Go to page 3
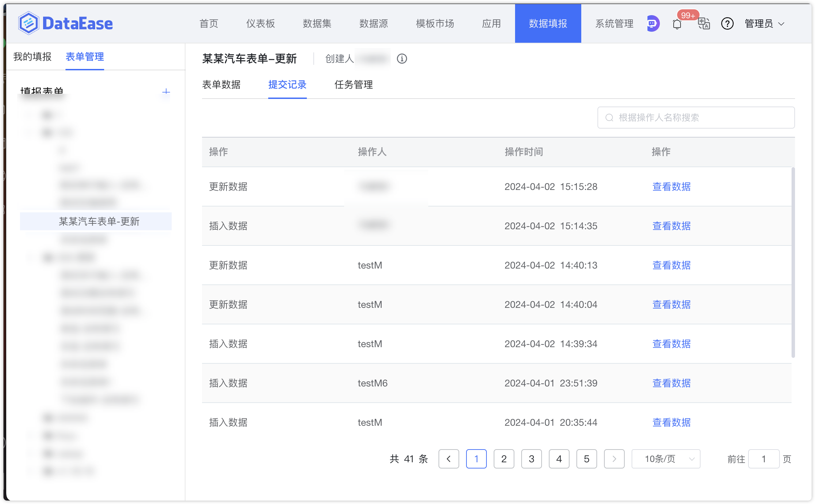 [x=531, y=459]
